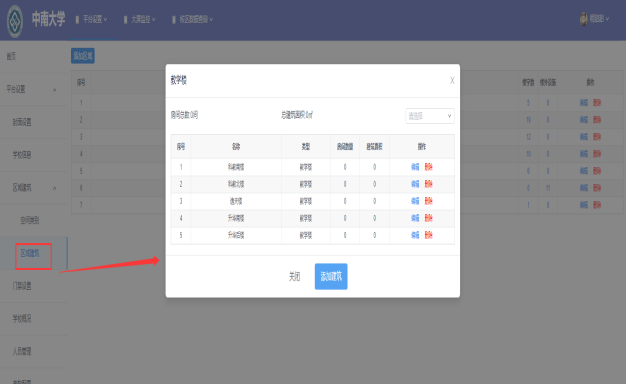
Task: Edit dialog row 5 via 编辑
Action: [x=415, y=235]
